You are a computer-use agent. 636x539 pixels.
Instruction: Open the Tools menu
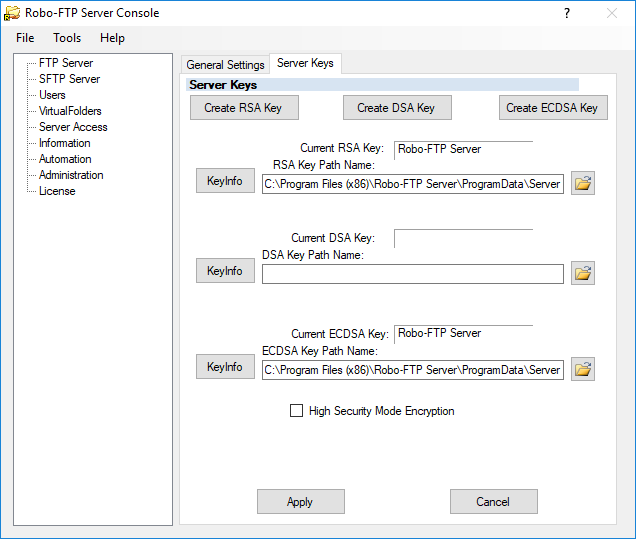pyautogui.click(x=67, y=38)
